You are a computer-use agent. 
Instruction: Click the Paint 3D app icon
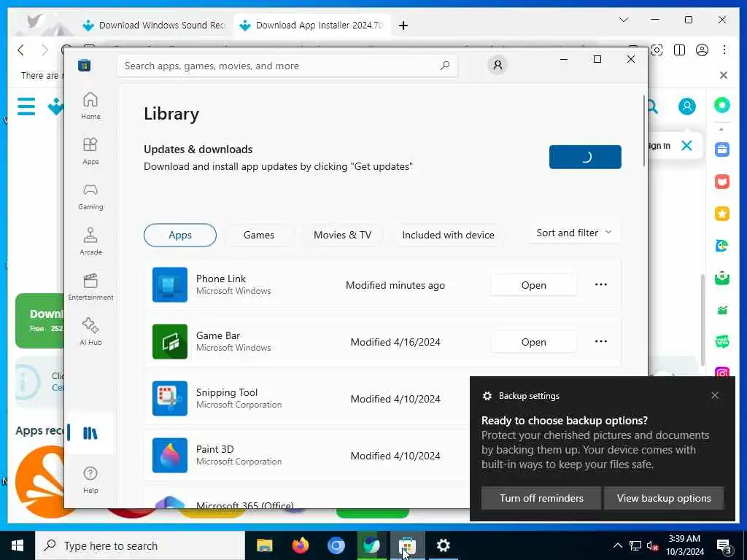click(x=170, y=455)
